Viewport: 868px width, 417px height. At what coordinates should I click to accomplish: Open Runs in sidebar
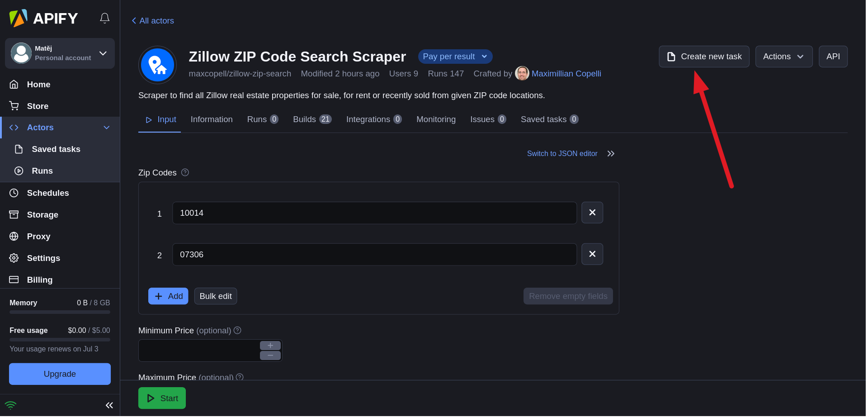tap(60, 171)
